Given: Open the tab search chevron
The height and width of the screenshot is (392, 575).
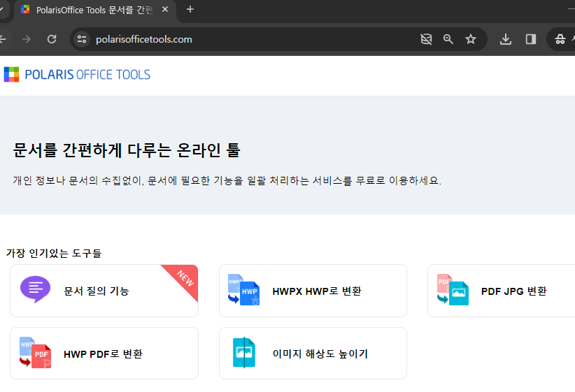Looking at the screenshot, I should pos(2,10).
